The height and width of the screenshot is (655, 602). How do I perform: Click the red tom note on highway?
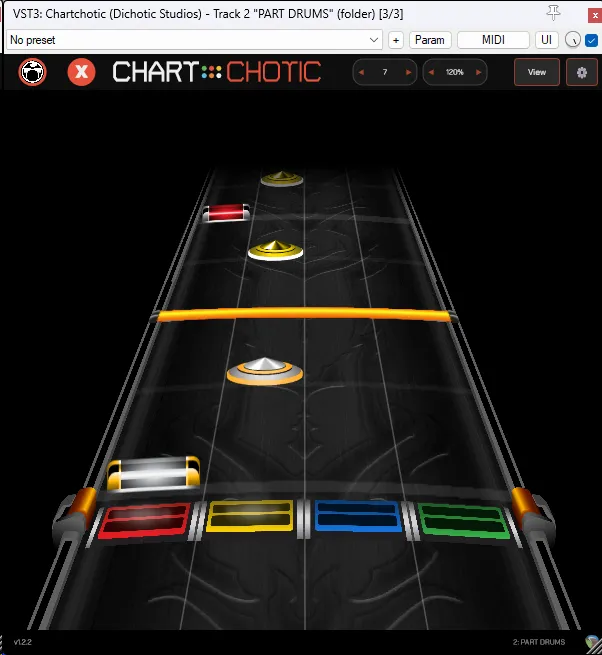(x=226, y=213)
